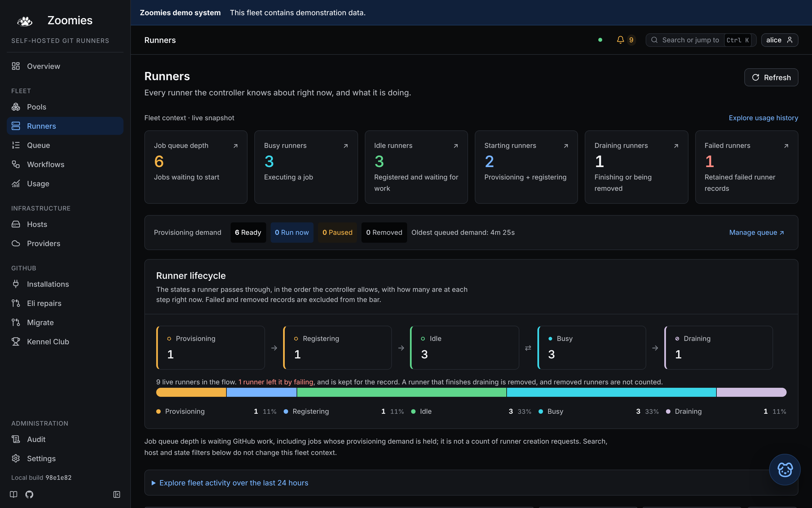Click the 0 Paused demand chip

(x=337, y=233)
